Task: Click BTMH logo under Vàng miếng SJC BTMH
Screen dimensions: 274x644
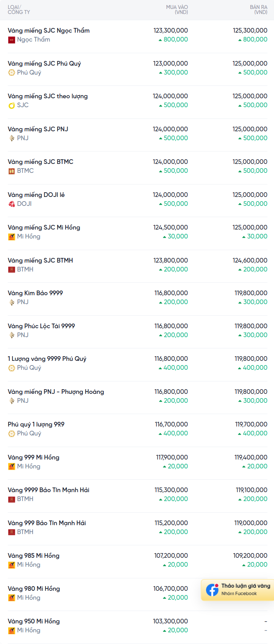Action: click(12, 270)
